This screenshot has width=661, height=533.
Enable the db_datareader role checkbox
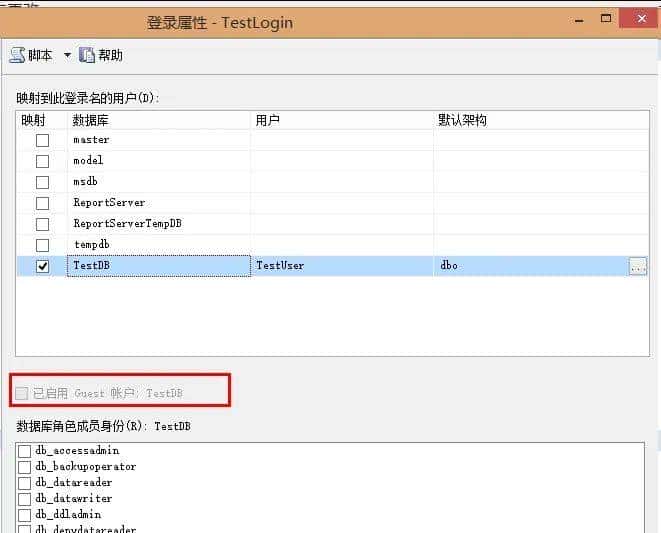tap(24, 483)
